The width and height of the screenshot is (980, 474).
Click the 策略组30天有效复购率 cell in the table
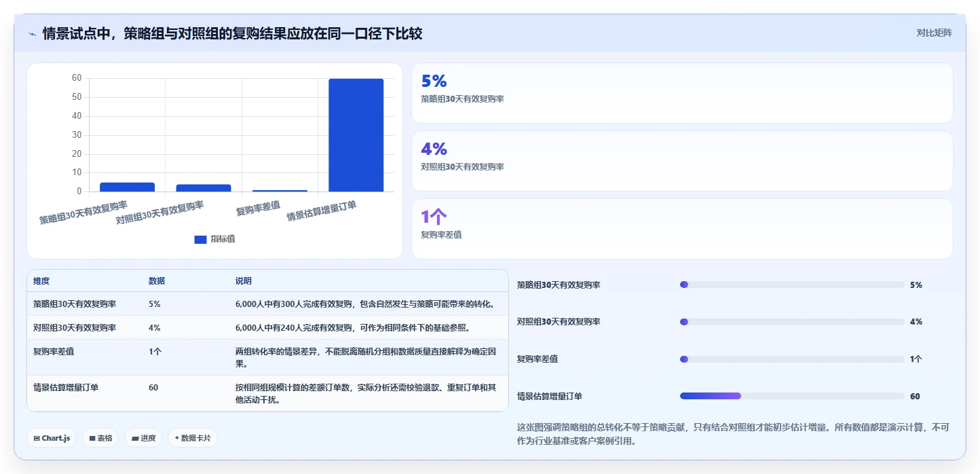tap(74, 304)
